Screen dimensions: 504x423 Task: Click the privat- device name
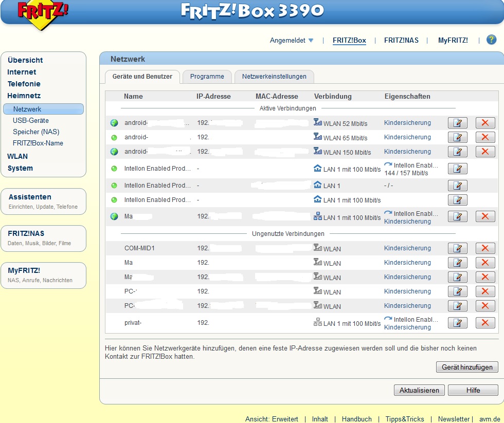pos(133,323)
